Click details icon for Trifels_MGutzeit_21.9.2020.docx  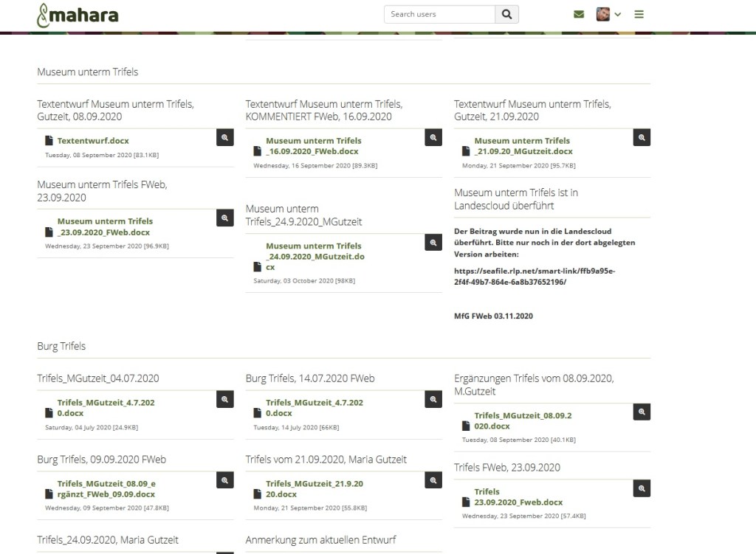[433, 480]
